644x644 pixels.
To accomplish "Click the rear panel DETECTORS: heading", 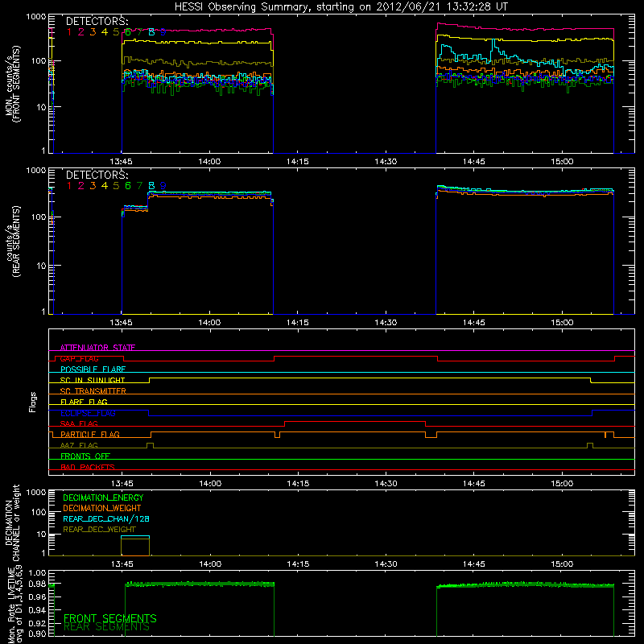I will pos(97,175).
